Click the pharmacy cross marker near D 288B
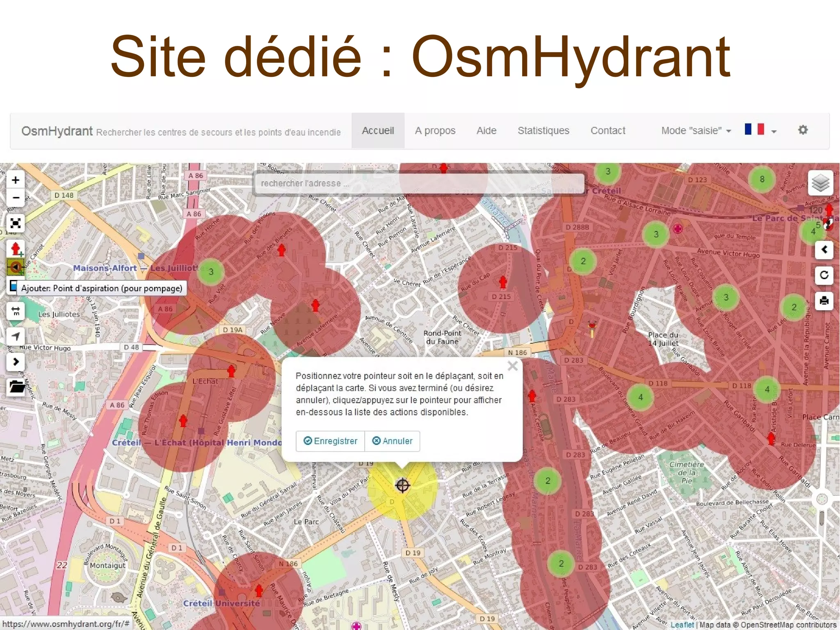 tap(678, 229)
